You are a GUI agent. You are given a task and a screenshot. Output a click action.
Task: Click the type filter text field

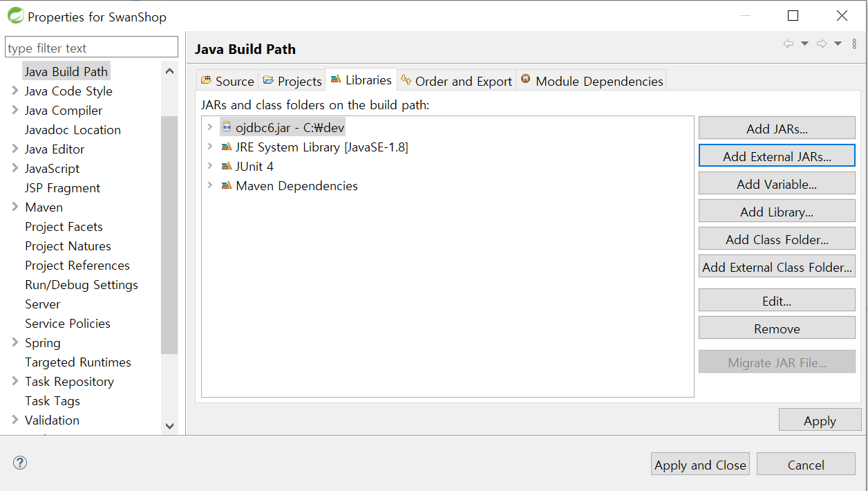point(91,47)
